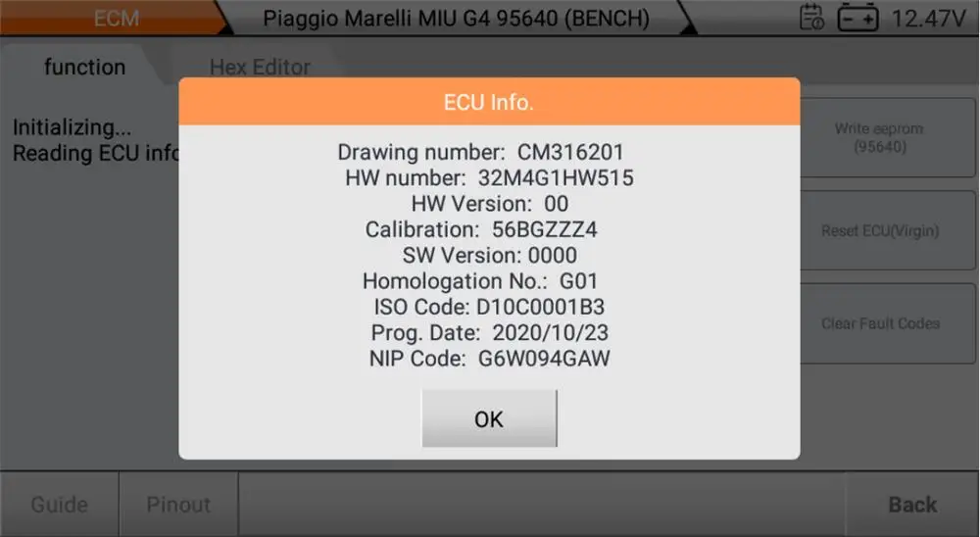The image size is (980, 537).
Task: Click the Drawing number CM316201 line
Action: click(480, 152)
